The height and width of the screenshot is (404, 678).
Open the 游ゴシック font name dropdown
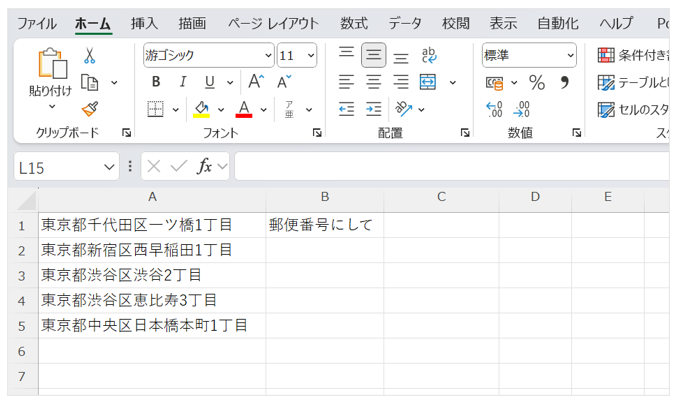pyautogui.click(x=267, y=55)
